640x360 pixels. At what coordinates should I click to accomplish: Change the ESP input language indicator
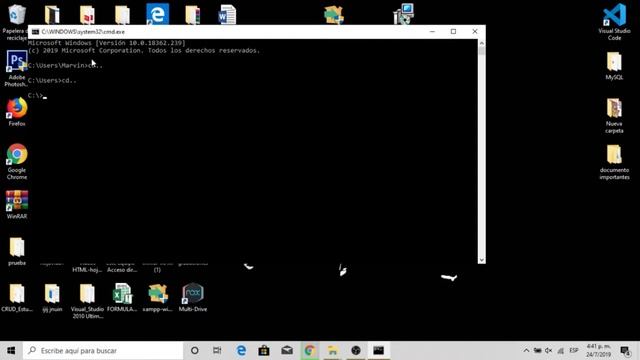tap(574, 351)
